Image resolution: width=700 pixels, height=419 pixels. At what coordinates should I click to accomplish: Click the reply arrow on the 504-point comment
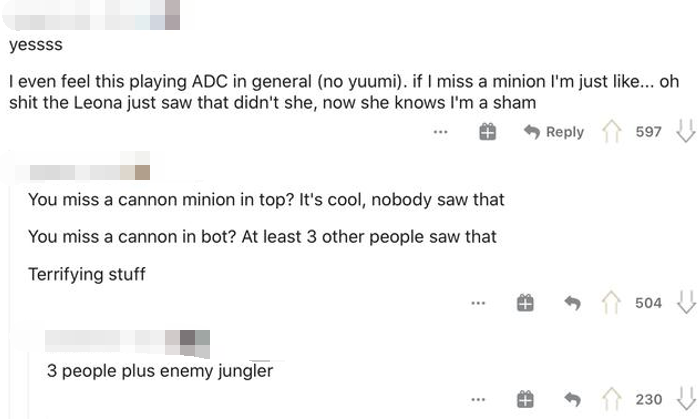[573, 303]
